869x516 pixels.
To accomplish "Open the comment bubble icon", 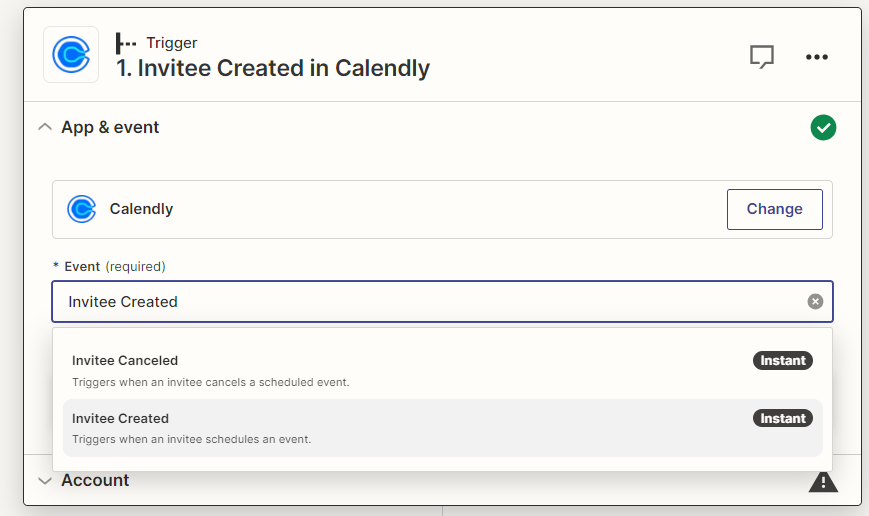I will click(x=762, y=57).
